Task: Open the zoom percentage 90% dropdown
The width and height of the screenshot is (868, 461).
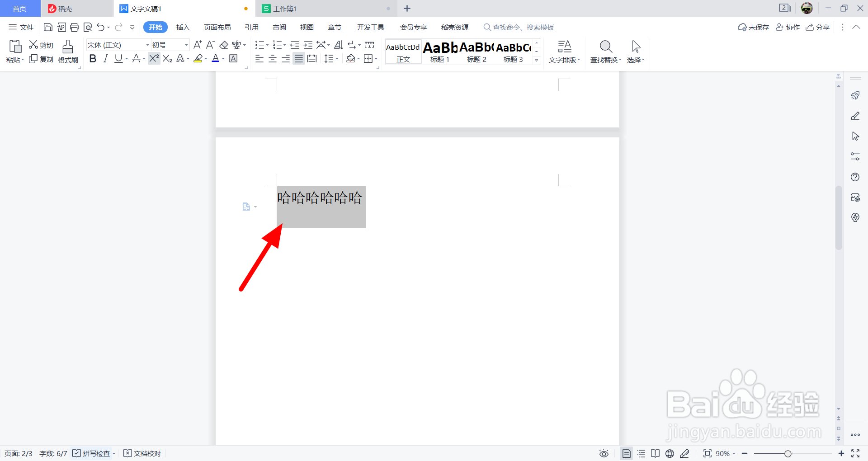Action: coord(725,453)
